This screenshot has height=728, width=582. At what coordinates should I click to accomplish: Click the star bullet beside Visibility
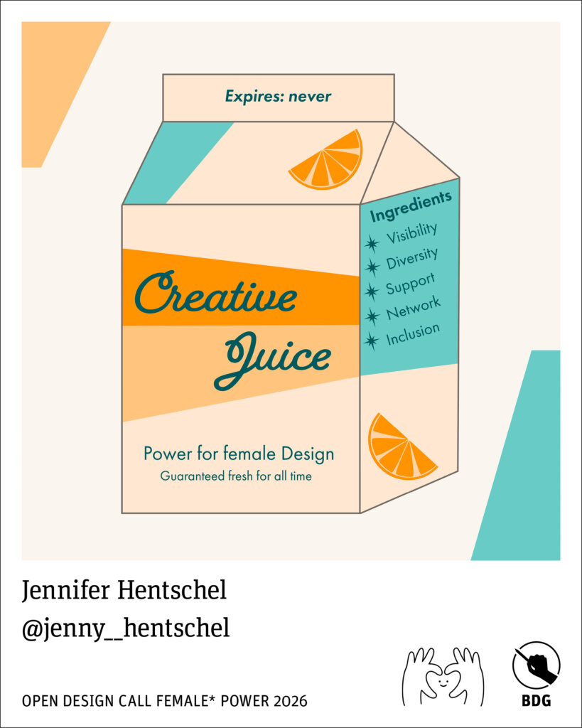(x=371, y=243)
